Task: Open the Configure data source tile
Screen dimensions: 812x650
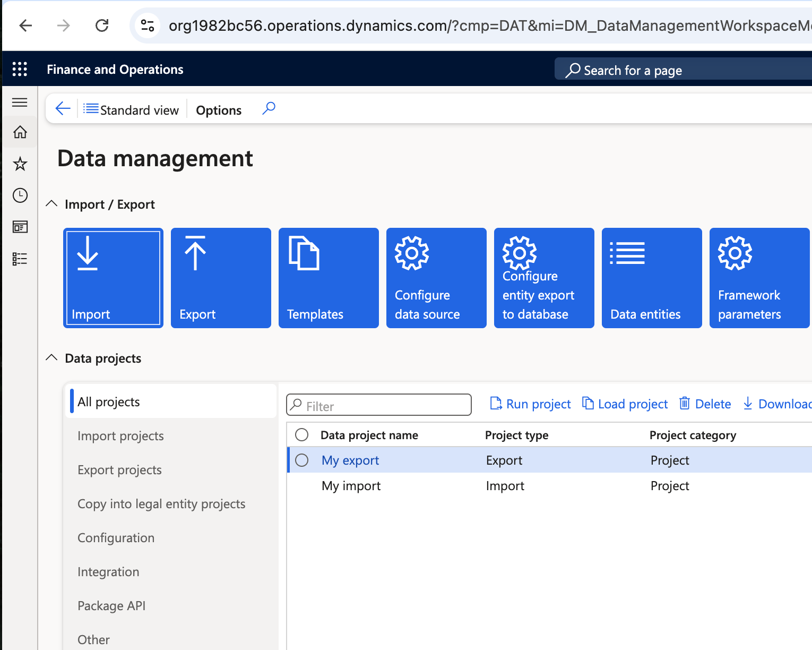Action: pyautogui.click(x=436, y=278)
